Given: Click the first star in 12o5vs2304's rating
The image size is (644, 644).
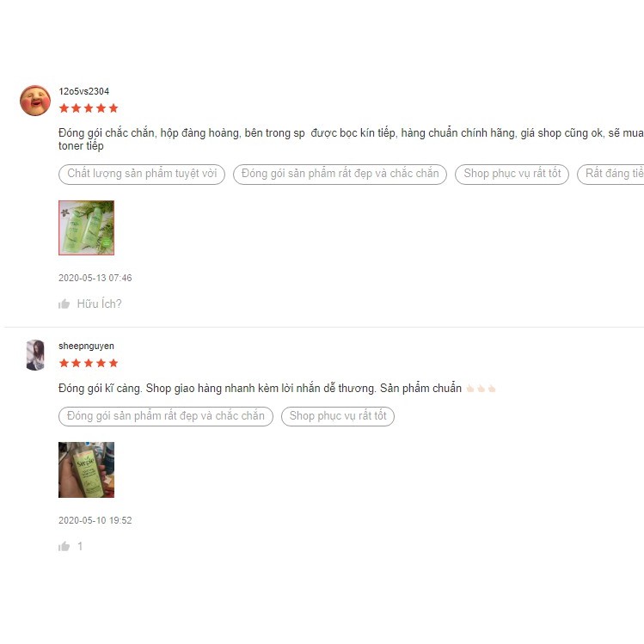Looking at the screenshot, I should 64,108.
